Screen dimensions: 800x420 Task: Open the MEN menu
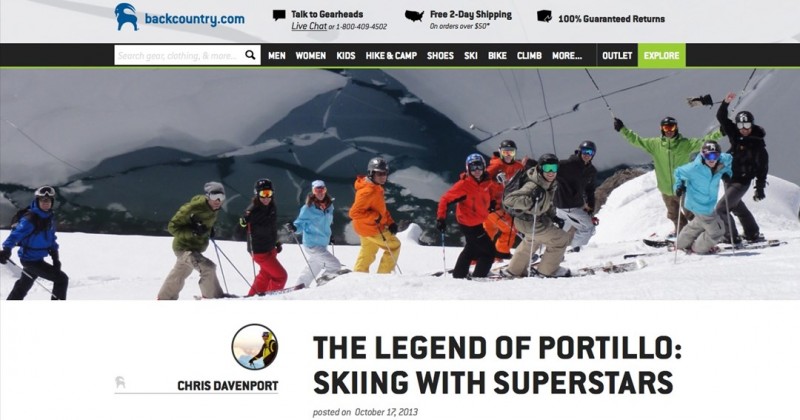[x=277, y=56]
